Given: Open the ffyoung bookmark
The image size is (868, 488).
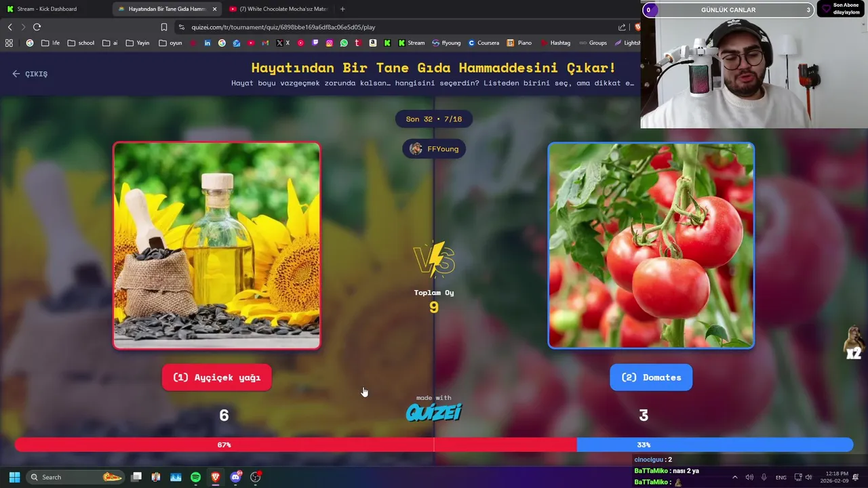Looking at the screenshot, I should click(446, 43).
